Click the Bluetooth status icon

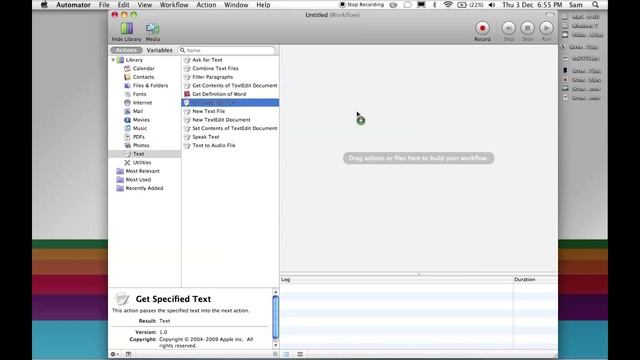(x=434, y=5)
